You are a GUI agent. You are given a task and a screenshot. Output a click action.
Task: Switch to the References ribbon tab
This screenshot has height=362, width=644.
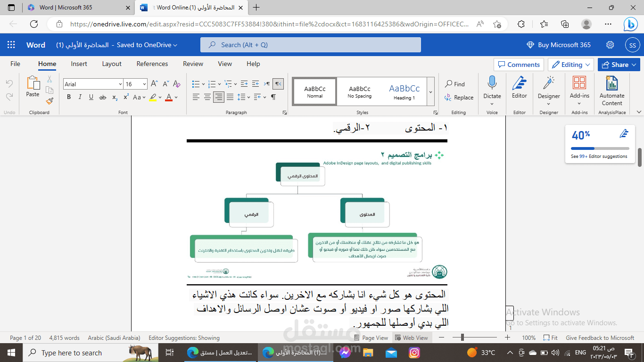[152, 64]
